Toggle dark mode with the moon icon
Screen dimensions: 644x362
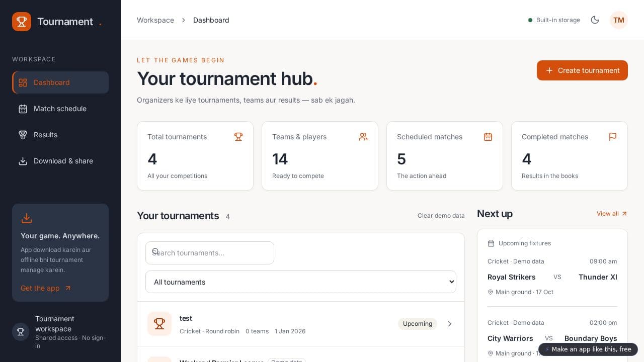click(595, 20)
